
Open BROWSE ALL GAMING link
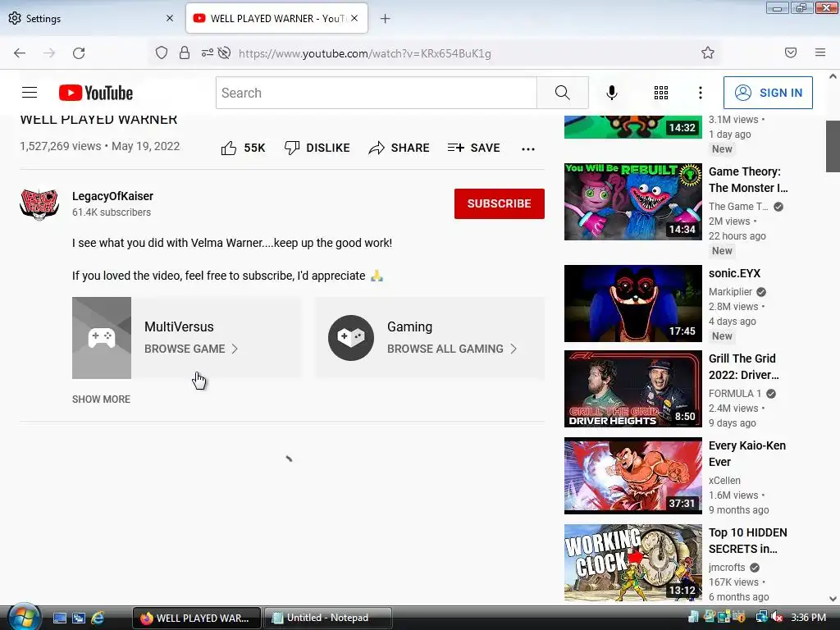click(x=452, y=349)
